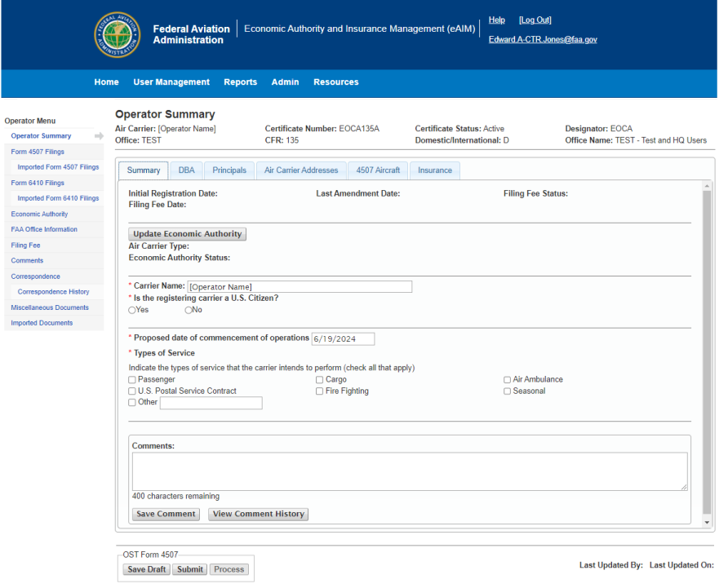Open Correspondence History
719x588 pixels.
point(53,292)
